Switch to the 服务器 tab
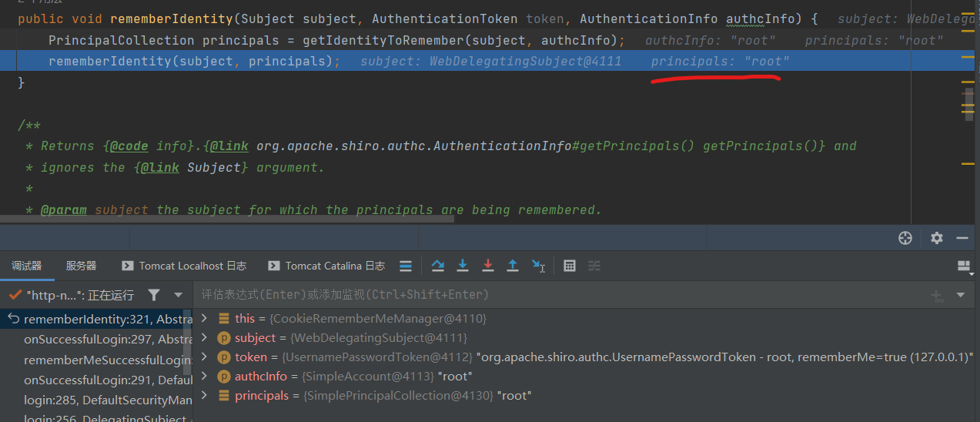 [x=81, y=266]
